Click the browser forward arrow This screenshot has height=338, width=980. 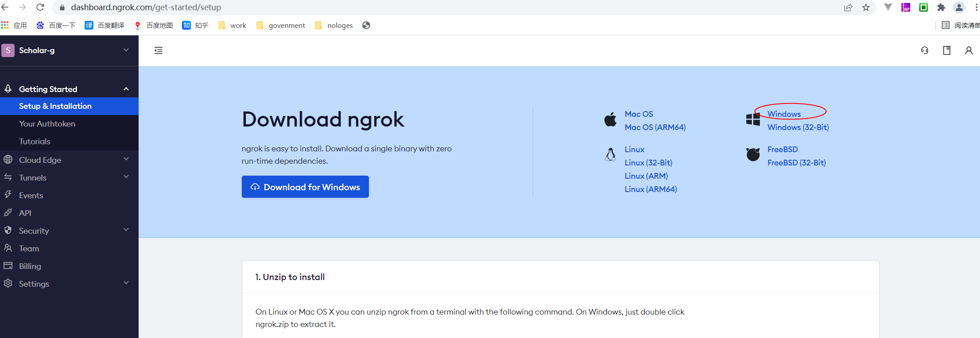tap(23, 7)
